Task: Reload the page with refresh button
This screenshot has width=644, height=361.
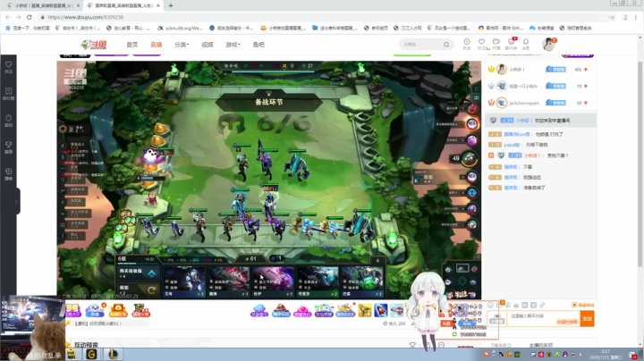Action: click(30, 17)
